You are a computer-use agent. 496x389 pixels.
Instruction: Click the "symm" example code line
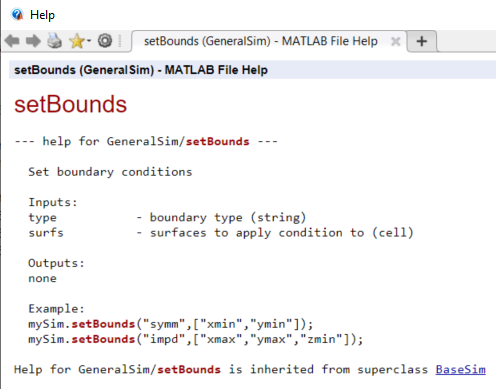(171, 324)
